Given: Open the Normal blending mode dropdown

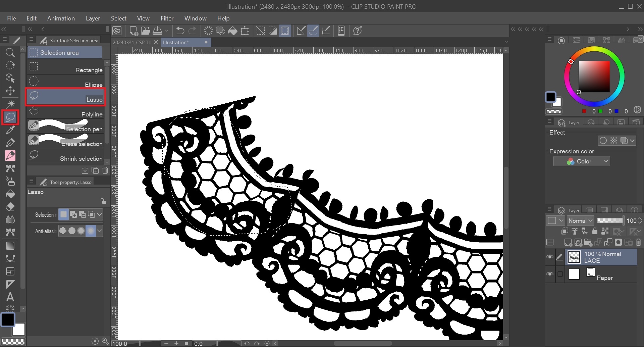Looking at the screenshot, I should (x=580, y=220).
